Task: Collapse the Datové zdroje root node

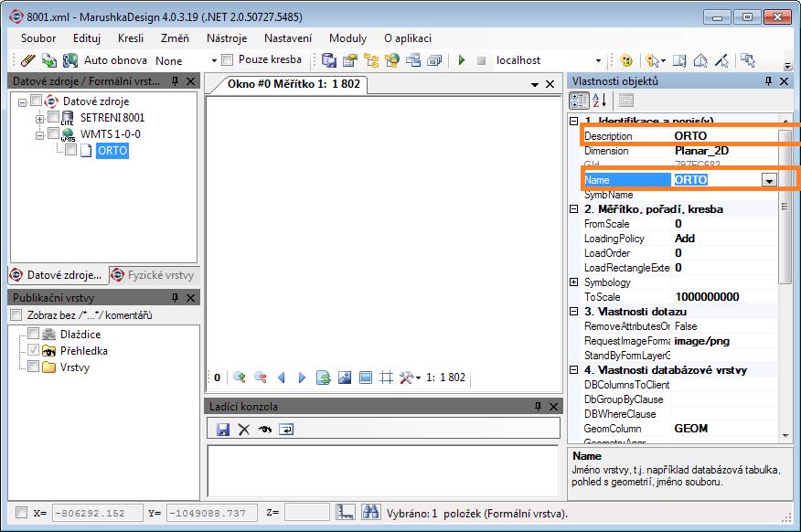Action: pyautogui.click(x=22, y=102)
